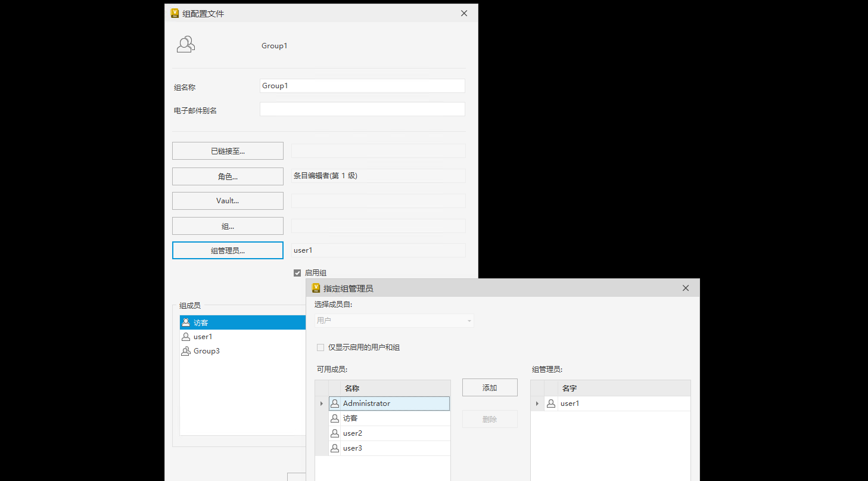Viewport: 868px width, 481px height.
Task: Click the group icon beside Group3
Action: [x=186, y=351]
